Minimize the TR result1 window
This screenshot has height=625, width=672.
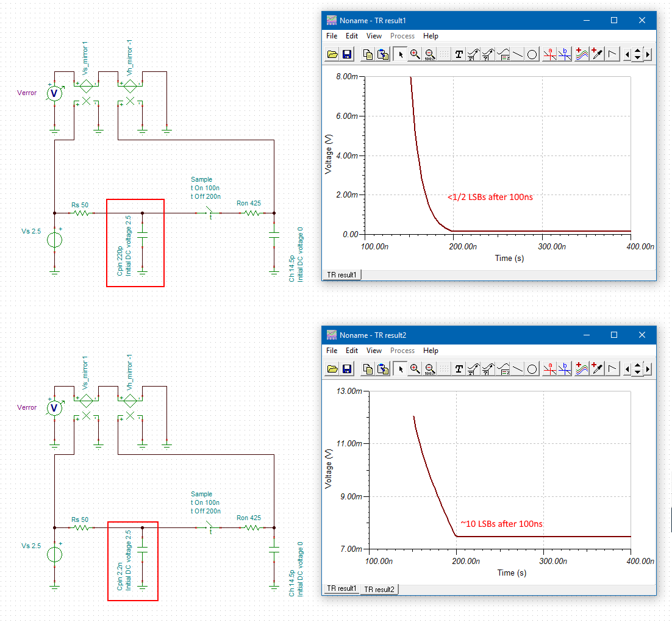(x=586, y=20)
